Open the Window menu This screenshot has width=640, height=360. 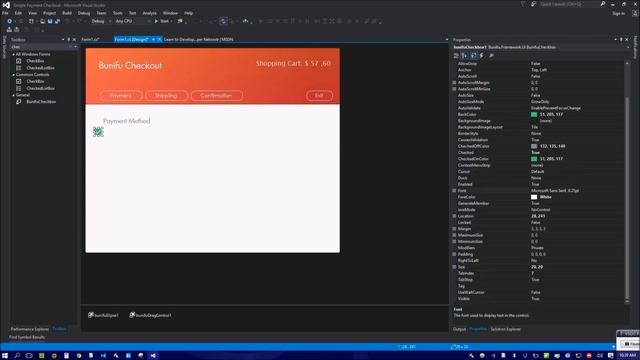[x=170, y=13]
